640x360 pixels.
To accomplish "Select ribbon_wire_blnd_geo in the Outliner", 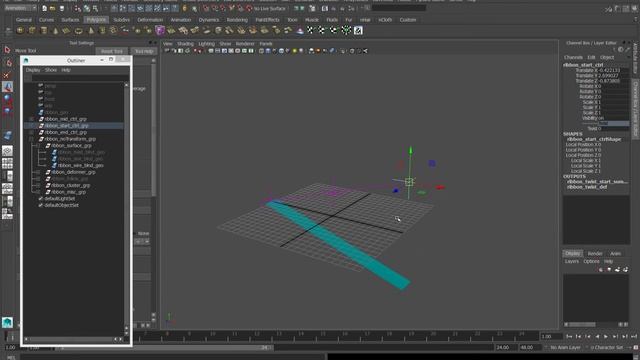I will pyautogui.click(x=81, y=166).
